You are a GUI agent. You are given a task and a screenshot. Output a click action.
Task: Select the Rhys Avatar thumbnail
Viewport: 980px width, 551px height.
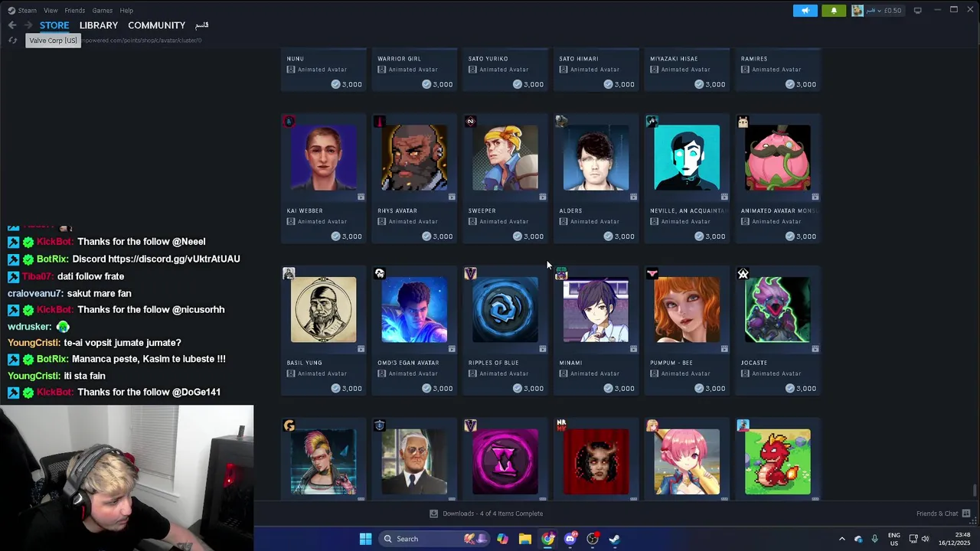(414, 158)
